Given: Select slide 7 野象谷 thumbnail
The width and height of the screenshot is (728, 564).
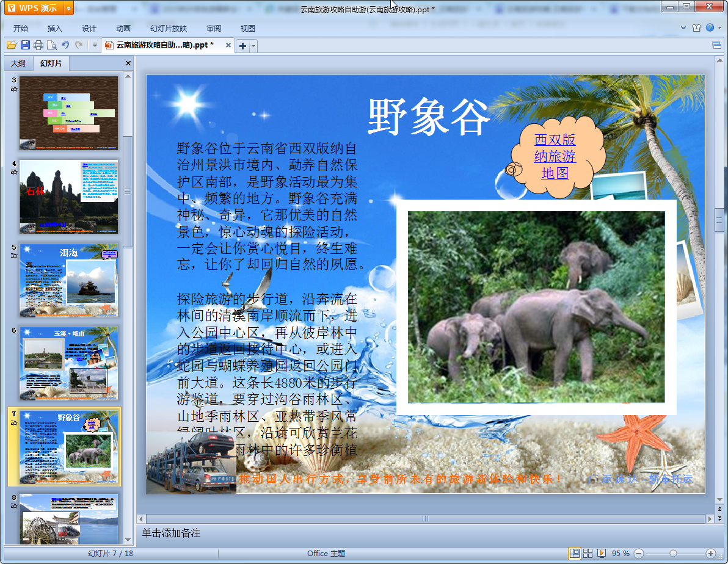Looking at the screenshot, I should 69,447.
